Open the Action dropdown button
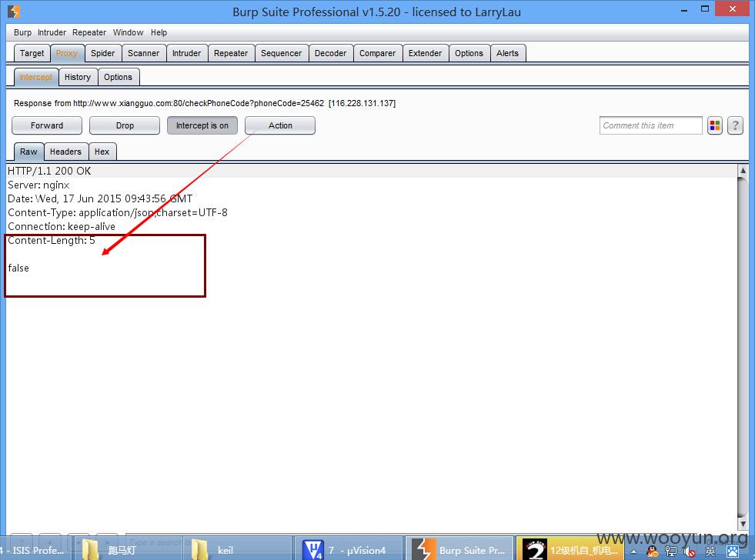755x560 pixels. tap(280, 125)
